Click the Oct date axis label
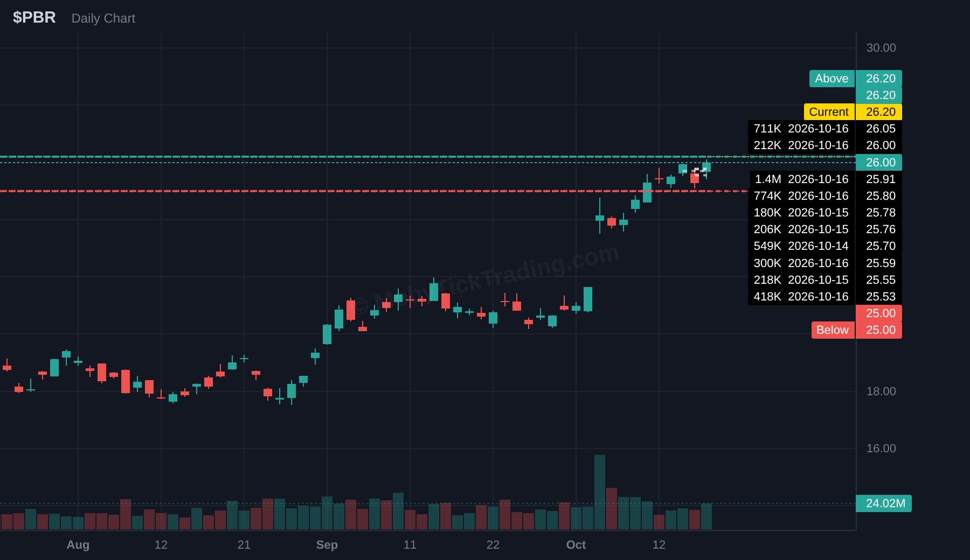This screenshot has height=560, width=970. pos(576,545)
